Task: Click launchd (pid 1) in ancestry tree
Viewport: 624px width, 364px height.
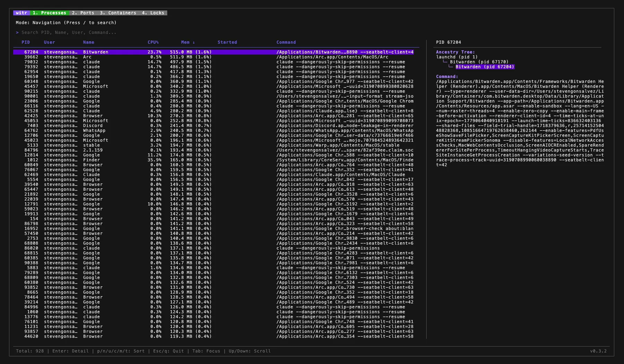Action: 457,57
